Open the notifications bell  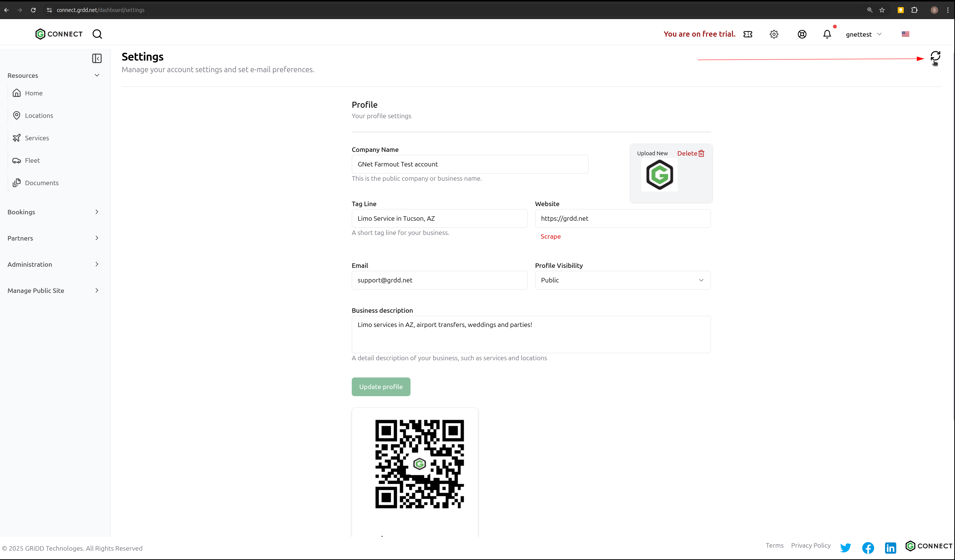click(x=827, y=34)
